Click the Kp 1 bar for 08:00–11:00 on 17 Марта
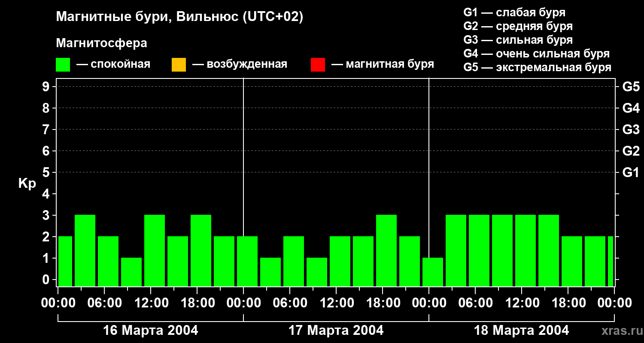This screenshot has width=644, height=343. (x=317, y=272)
